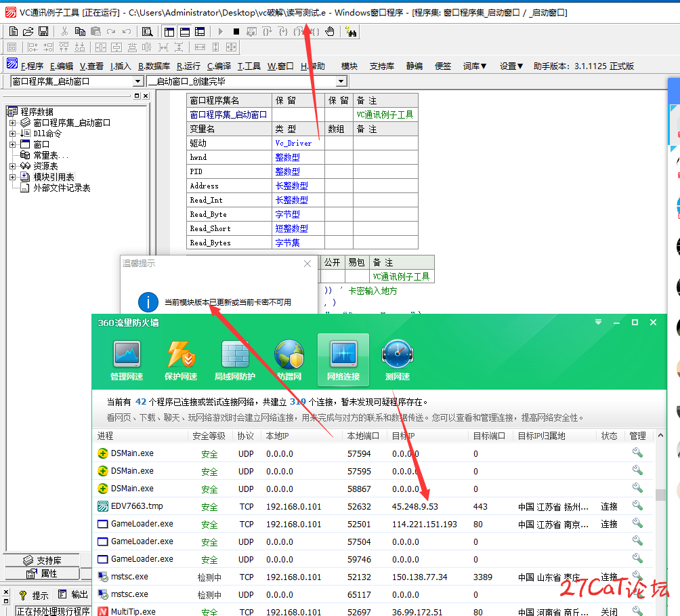Select the 网络连接 tab icon

tap(343, 360)
